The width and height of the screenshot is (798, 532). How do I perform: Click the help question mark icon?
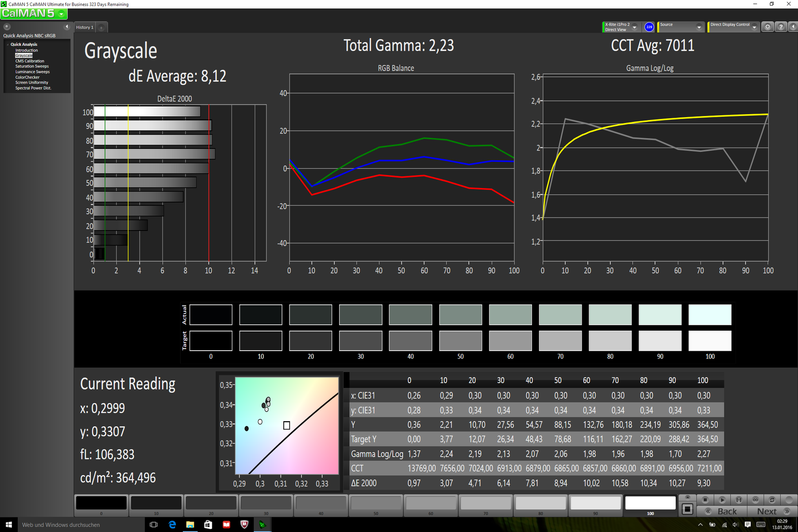781,27
